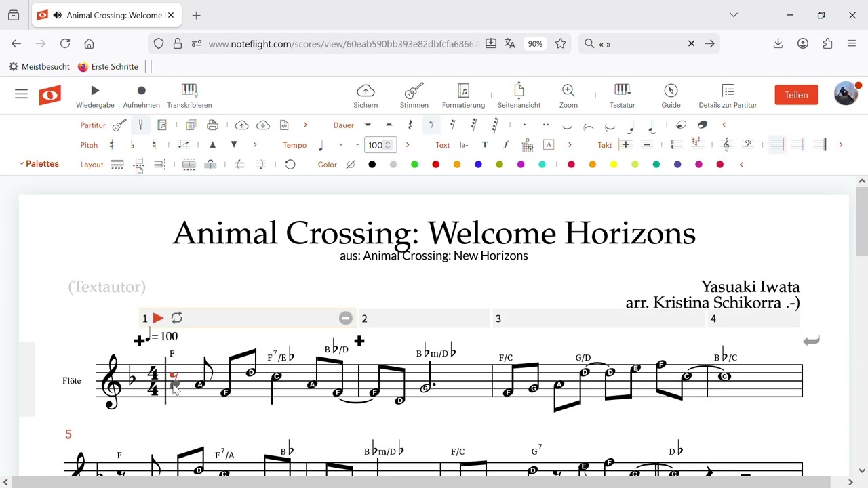Collapse the Palettes section
Image resolution: width=868 pixels, height=488 pixels.
(x=39, y=164)
